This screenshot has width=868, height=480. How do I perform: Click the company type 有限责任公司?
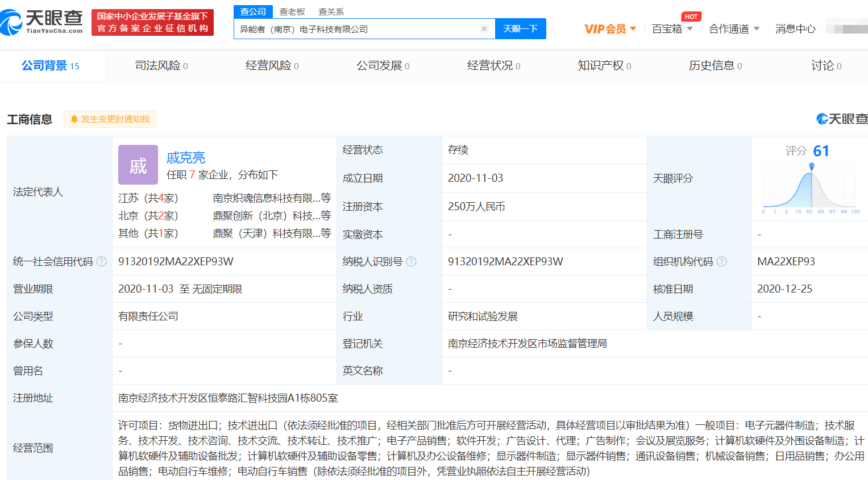(148, 316)
